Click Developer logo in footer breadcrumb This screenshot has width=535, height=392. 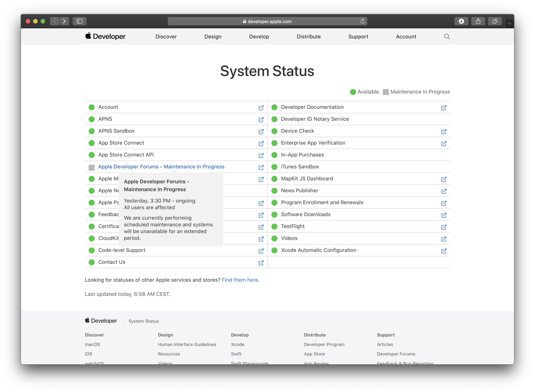pyautogui.click(x=101, y=321)
